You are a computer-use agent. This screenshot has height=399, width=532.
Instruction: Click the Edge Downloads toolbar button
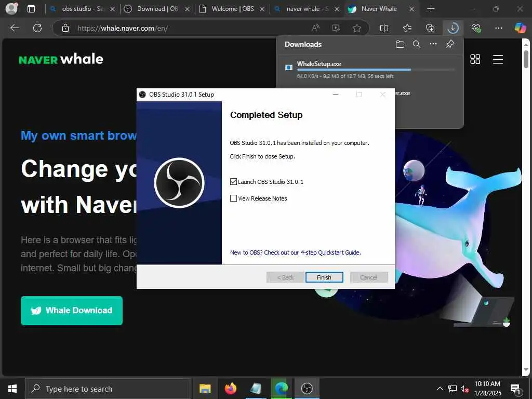point(453,28)
